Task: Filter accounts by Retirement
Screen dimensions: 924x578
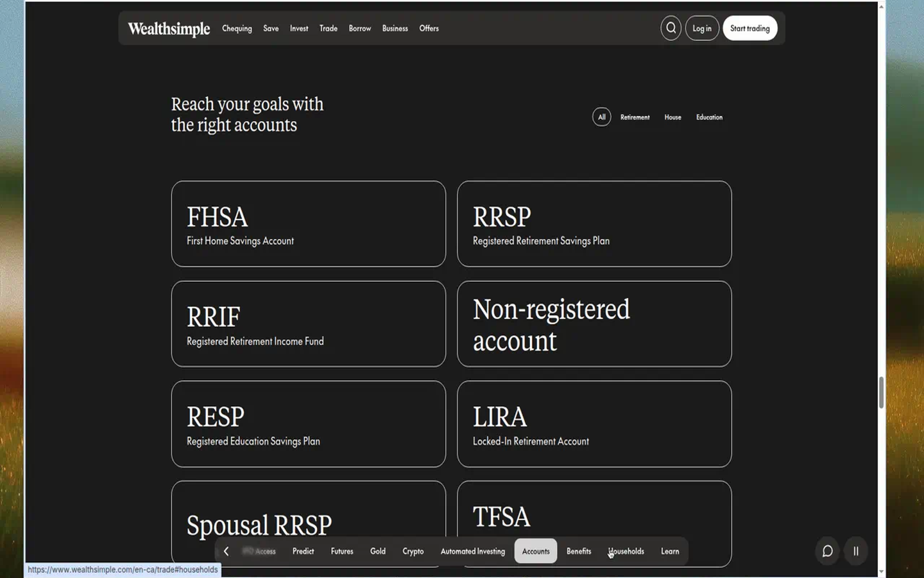Action: click(635, 117)
